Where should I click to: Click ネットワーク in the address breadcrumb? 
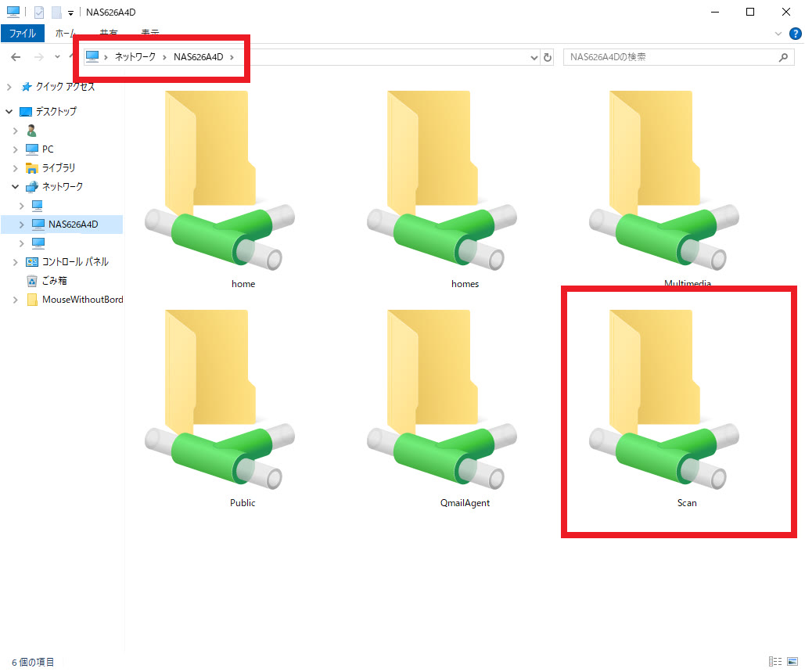135,56
